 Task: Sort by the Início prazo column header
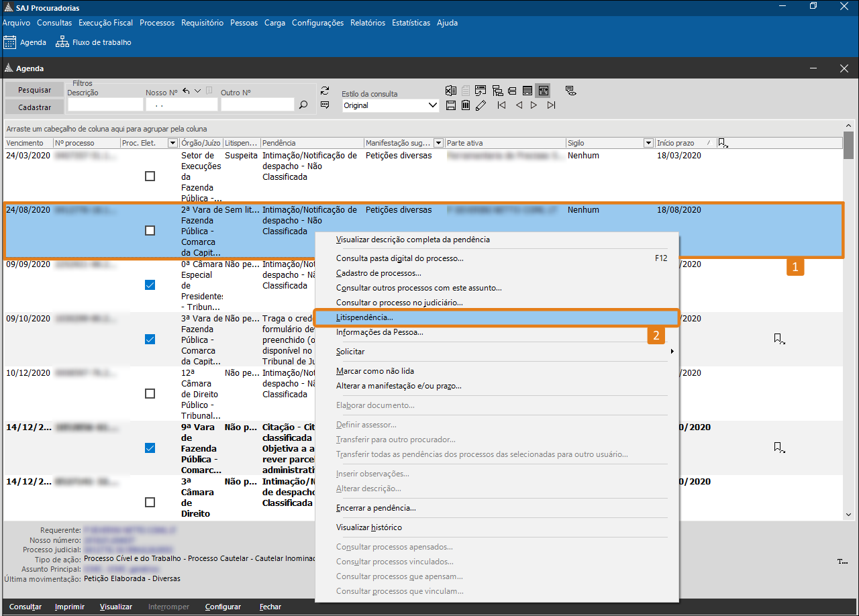685,143
